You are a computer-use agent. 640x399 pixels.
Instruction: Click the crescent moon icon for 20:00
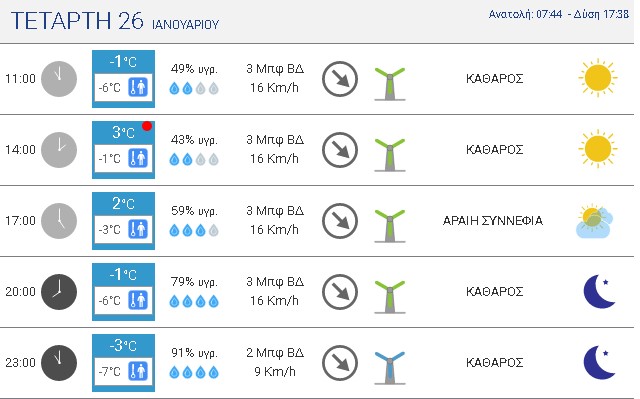pyautogui.click(x=599, y=291)
